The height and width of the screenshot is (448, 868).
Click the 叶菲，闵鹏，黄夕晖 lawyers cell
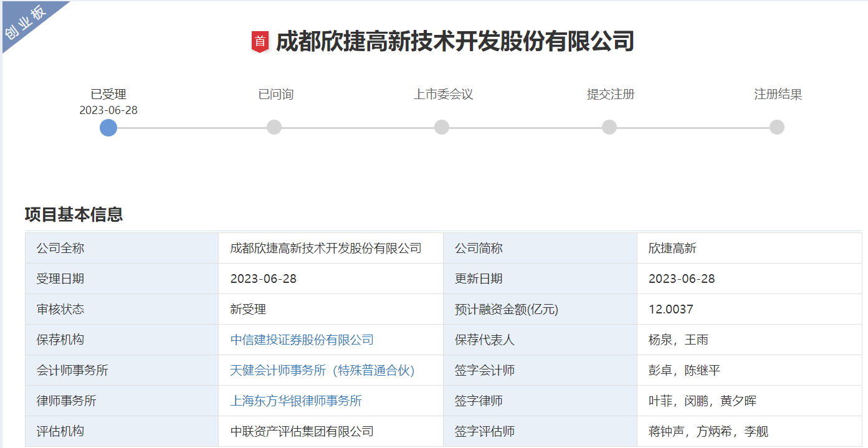[750, 401]
